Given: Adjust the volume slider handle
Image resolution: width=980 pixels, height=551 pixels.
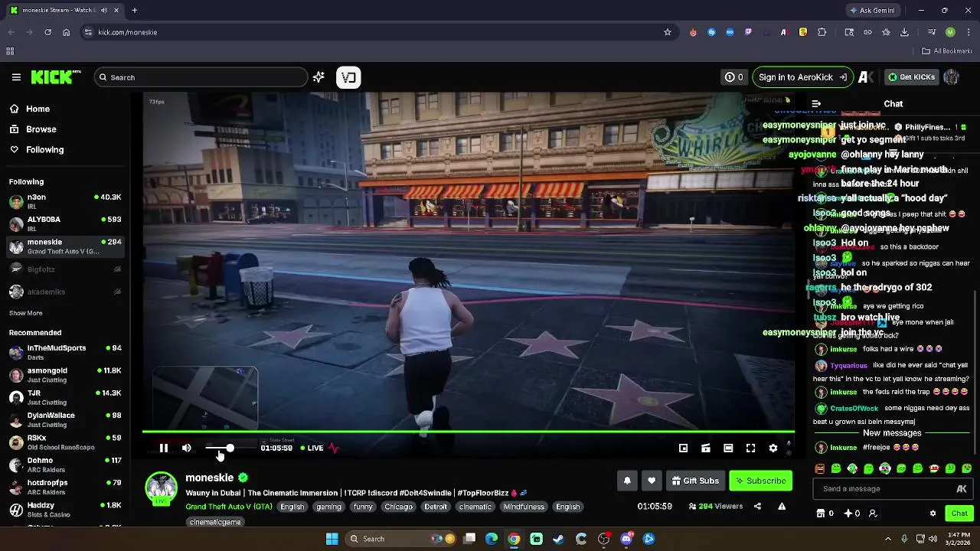Looking at the screenshot, I should pos(230,448).
